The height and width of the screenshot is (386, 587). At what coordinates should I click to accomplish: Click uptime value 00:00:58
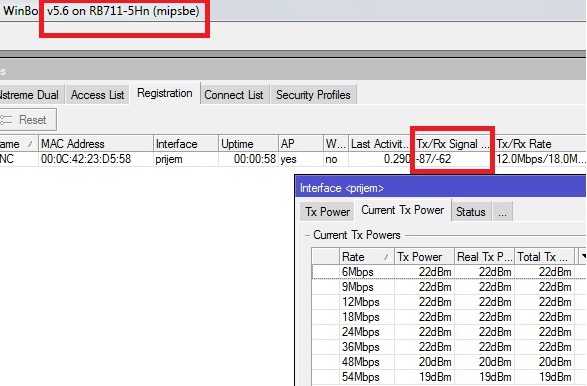click(255, 159)
